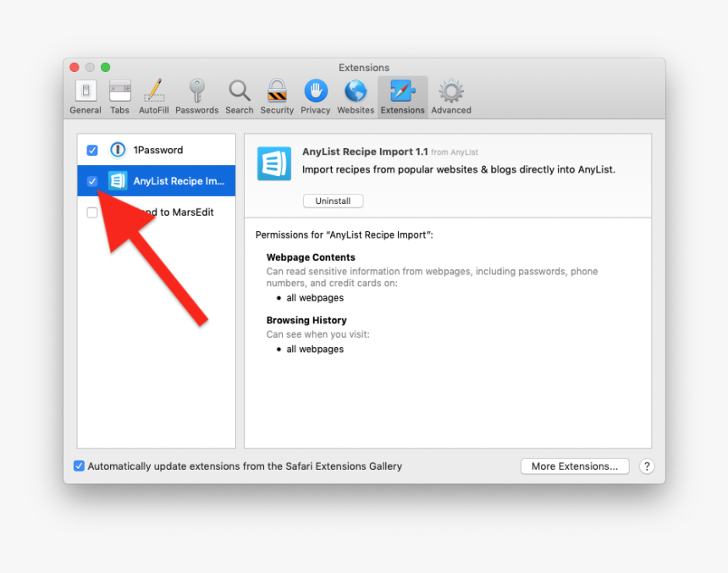Uncheck the AnyList Recipe Import extension

click(x=92, y=181)
